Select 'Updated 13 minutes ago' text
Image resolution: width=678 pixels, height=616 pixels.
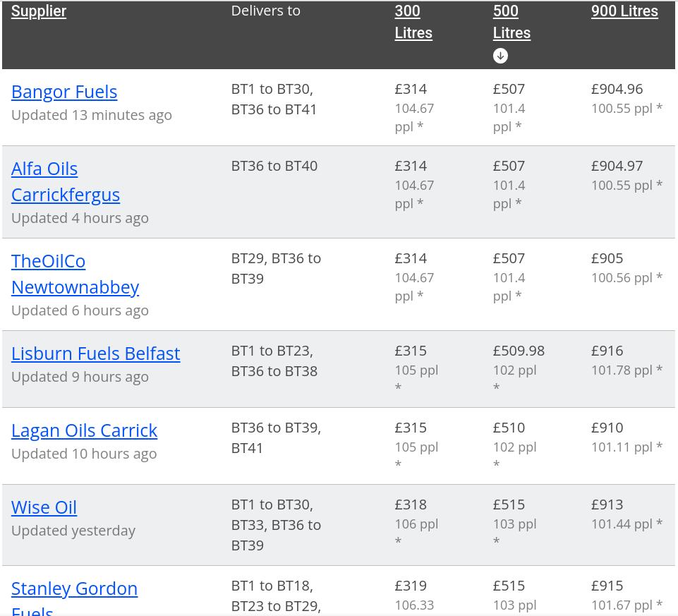click(92, 116)
